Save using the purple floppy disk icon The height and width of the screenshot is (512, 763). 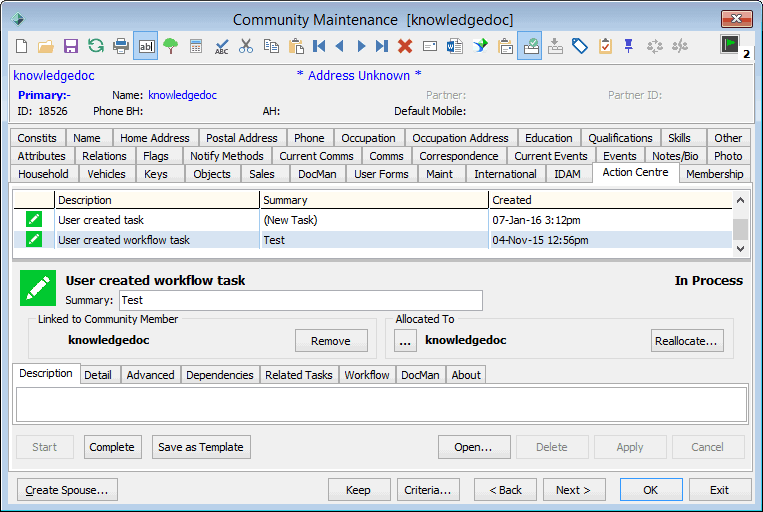coord(71,46)
